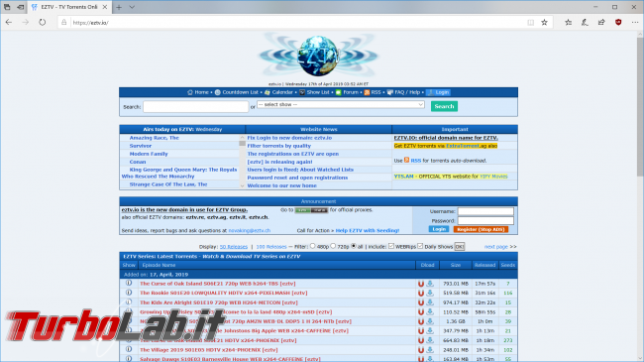
Task: Download torrent file for The Kids Are Alright
Action: pos(430,302)
